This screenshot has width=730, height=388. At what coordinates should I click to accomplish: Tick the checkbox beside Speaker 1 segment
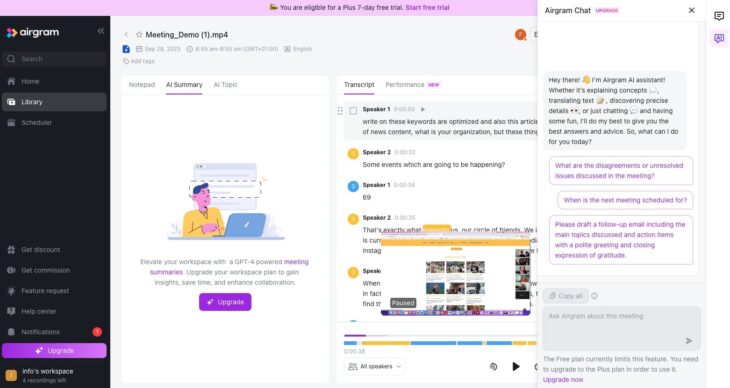click(x=353, y=110)
